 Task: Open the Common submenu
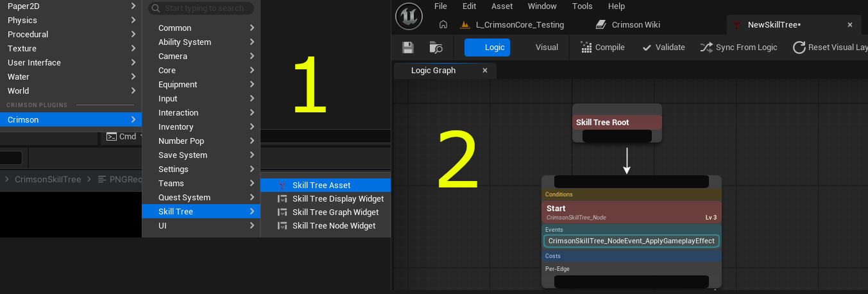click(201, 28)
